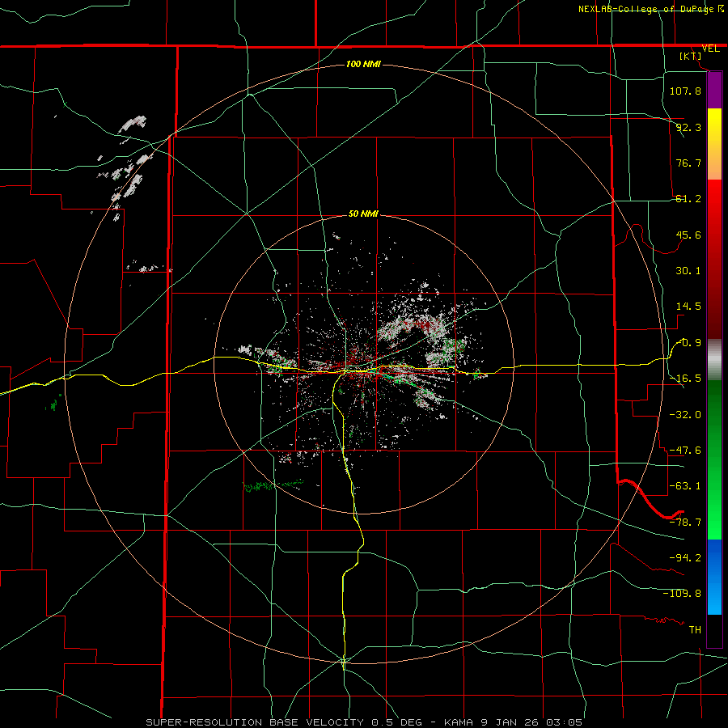
Task: Click the [KT] units label
Action: point(691,56)
